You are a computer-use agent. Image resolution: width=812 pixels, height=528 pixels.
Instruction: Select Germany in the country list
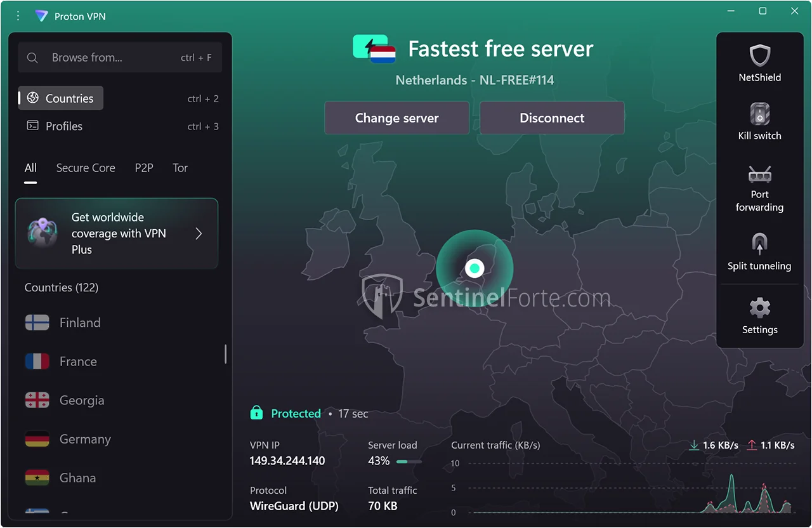85,439
